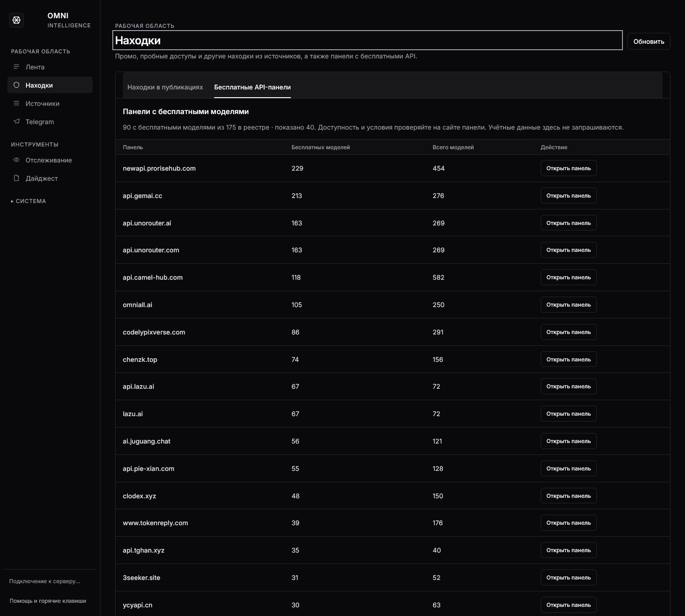Click total models value 454
The width and height of the screenshot is (685, 616).
[439, 168]
